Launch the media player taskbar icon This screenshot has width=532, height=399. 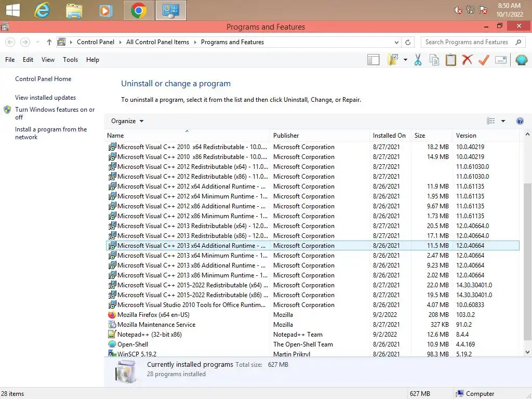click(106, 10)
